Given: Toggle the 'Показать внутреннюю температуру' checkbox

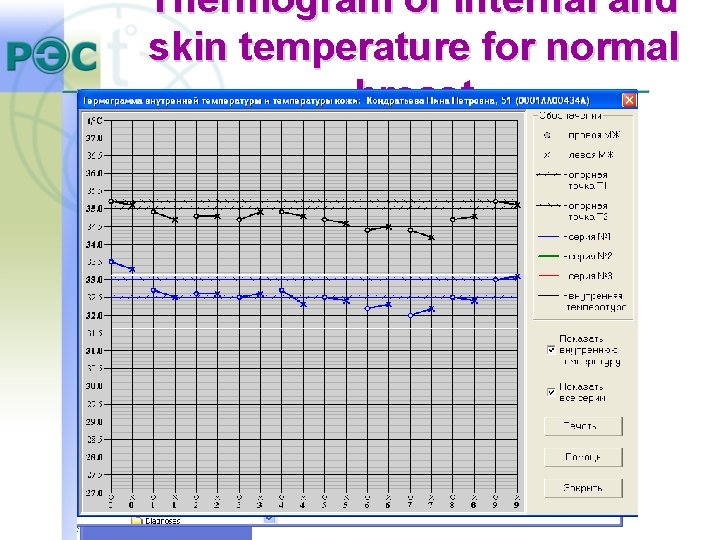Looking at the screenshot, I should click(551, 350).
